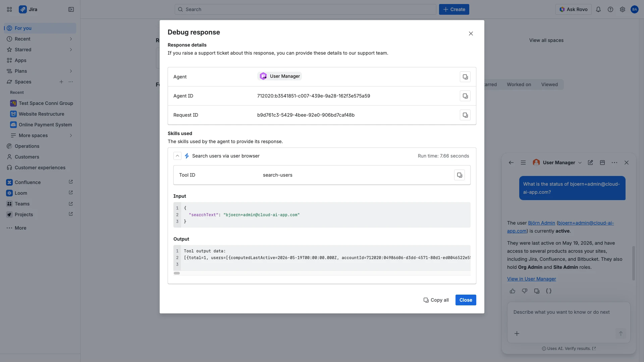Focus the chat message input box

tap(569, 312)
